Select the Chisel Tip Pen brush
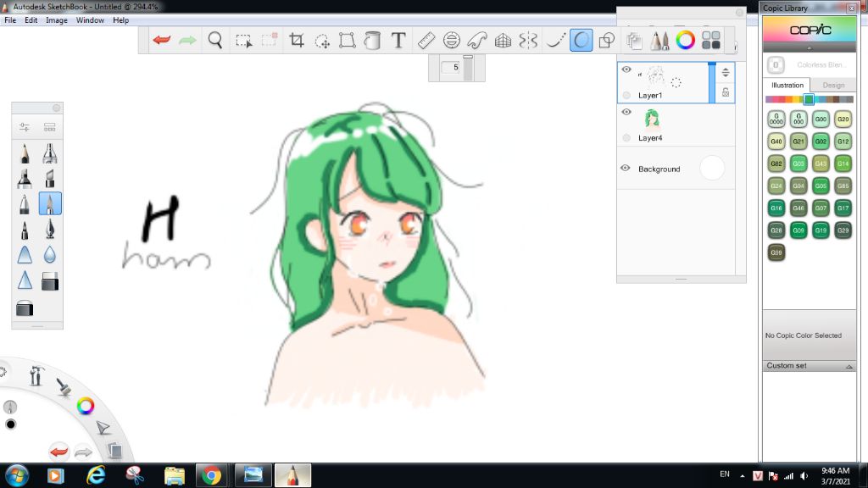 (x=50, y=179)
